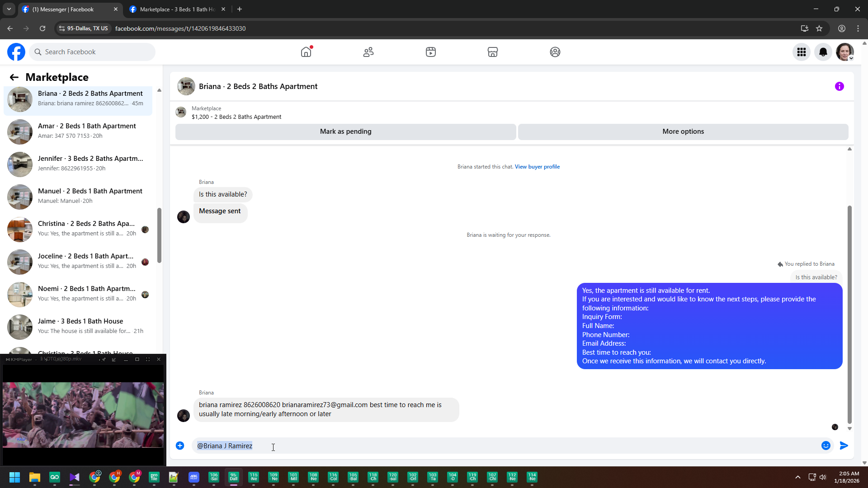Screen dimensions: 868x488
Task: Show hidden system tray icons
Action: [798, 477]
